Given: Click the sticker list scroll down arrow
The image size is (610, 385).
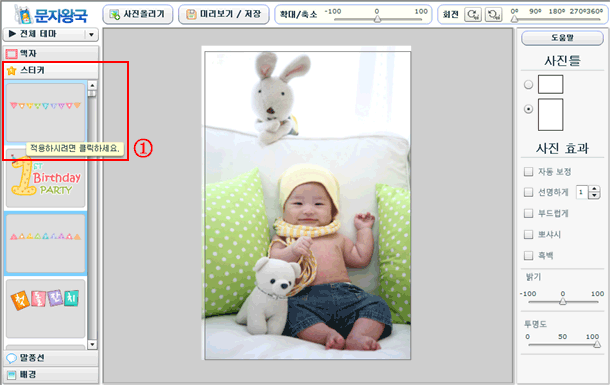Looking at the screenshot, I should (92, 345).
